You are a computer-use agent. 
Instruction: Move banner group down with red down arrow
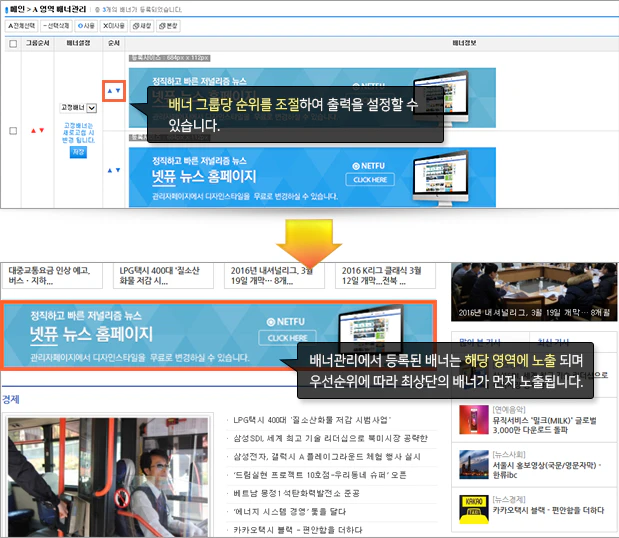click(x=42, y=131)
